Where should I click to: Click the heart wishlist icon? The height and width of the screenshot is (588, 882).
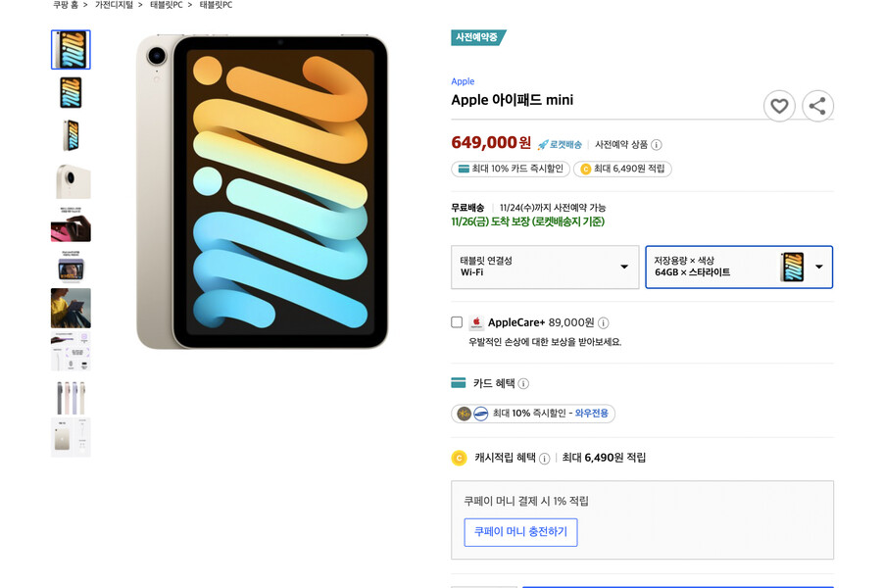[x=779, y=106]
